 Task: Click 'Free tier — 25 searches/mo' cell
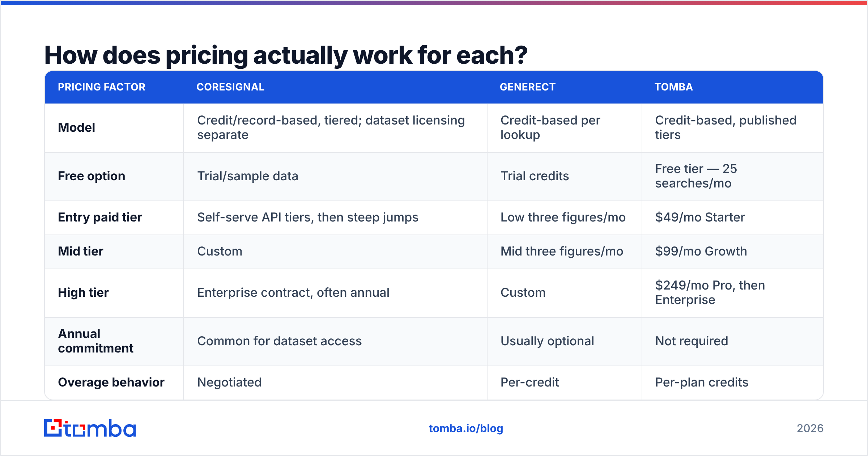click(696, 176)
